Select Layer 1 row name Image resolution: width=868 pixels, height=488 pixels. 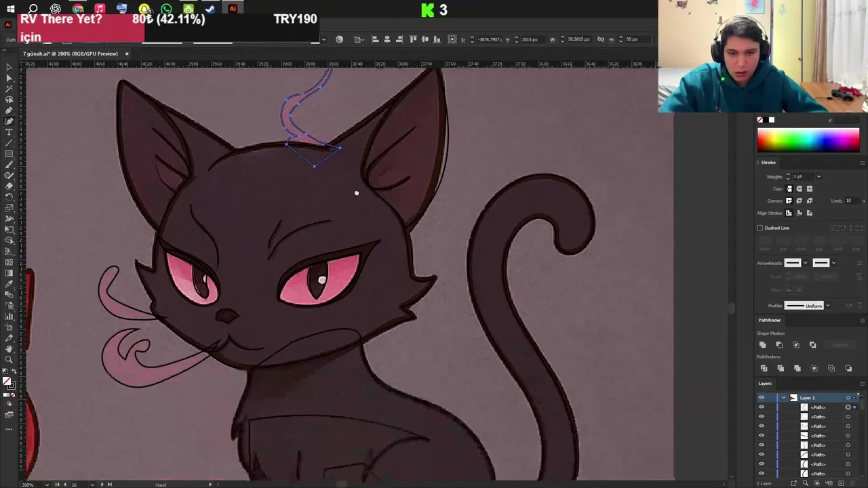pos(807,398)
